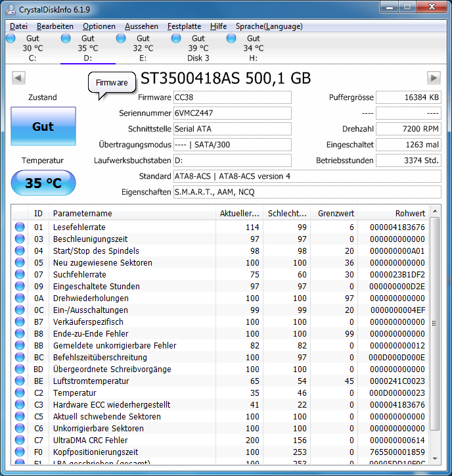Image resolution: width=452 pixels, height=476 pixels.
Task: Click the blue status orb for Disk 3
Action: coord(176,38)
